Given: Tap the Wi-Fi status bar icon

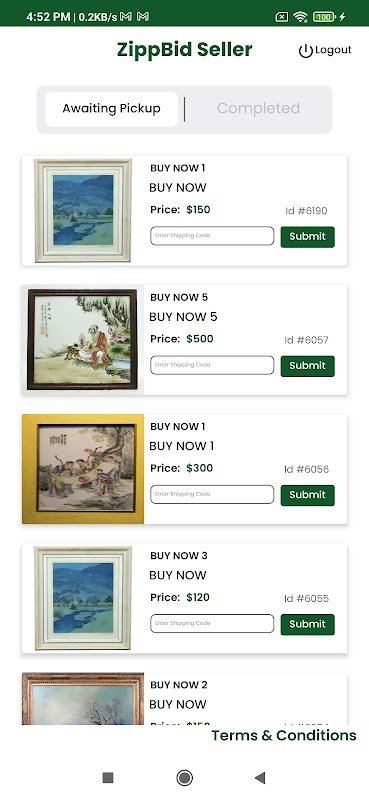Looking at the screenshot, I should (300, 17).
